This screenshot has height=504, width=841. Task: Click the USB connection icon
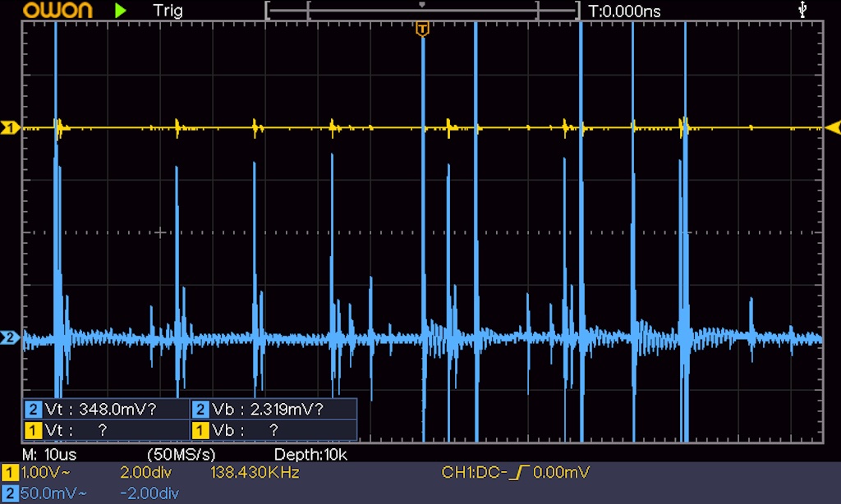point(802,9)
